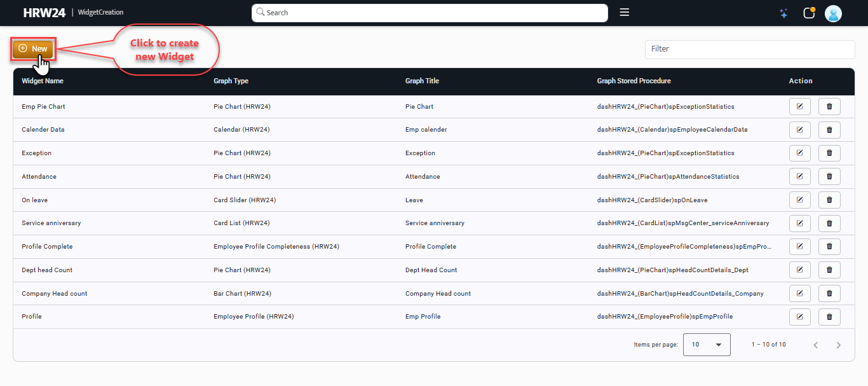
Task: Expand the Items per page dropdown
Action: [706, 345]
